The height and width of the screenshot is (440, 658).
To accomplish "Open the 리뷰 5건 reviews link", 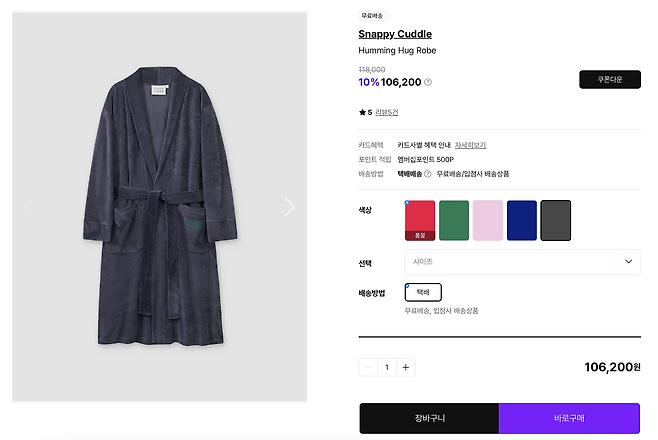I will click(387, 112).
